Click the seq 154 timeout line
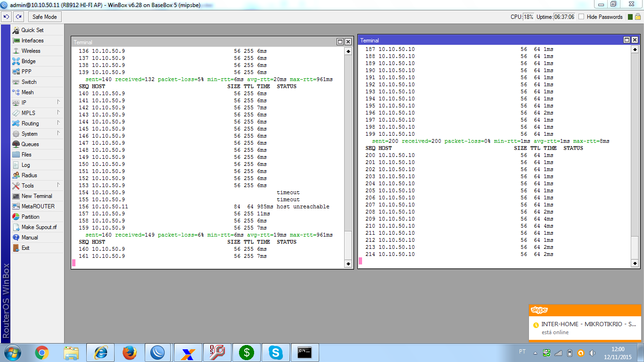The width and height of the screenshot is (644, 362). (189, 192)
